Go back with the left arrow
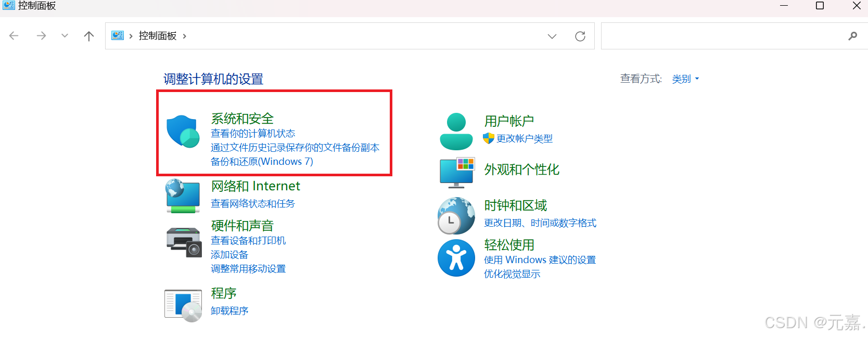This screenshot has width=868, height=338. click(14, 36)
